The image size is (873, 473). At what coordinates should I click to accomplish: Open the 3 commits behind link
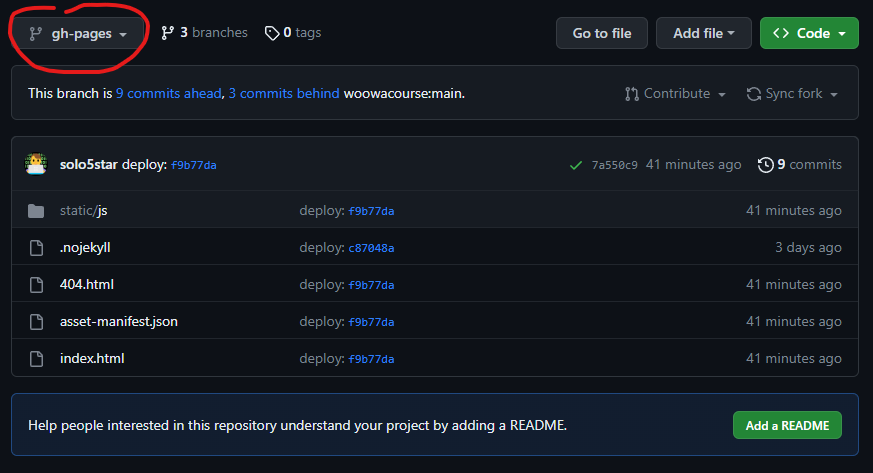tap(284, 93)
